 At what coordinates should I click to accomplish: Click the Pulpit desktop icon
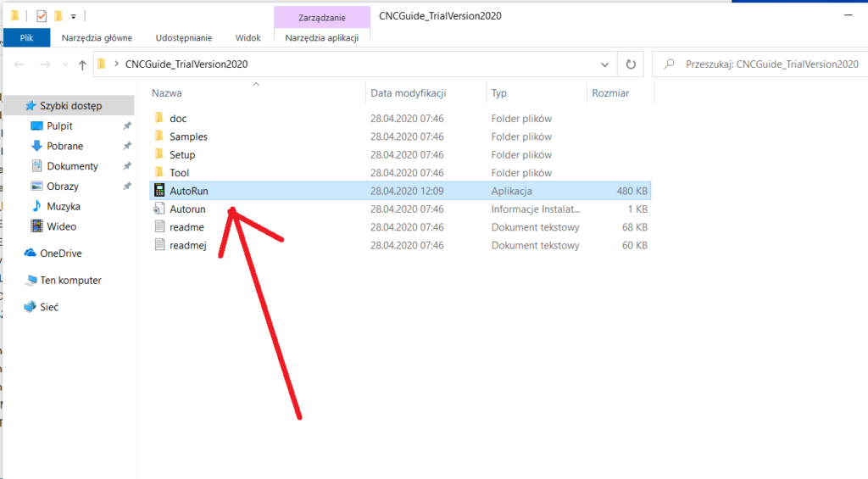click(x=36, y=125)
